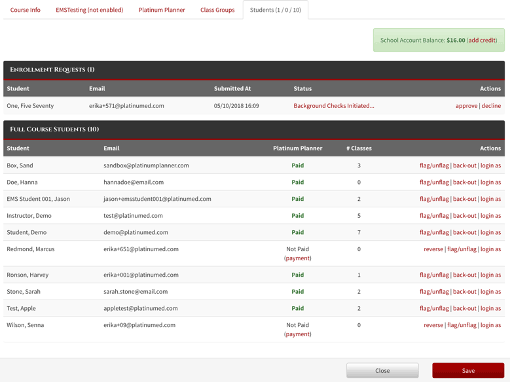Image resolution: width=510 pixels, height=382 pixels.
Task: Flag/unflag Instructor, Demo
Action: coord(434,216)
